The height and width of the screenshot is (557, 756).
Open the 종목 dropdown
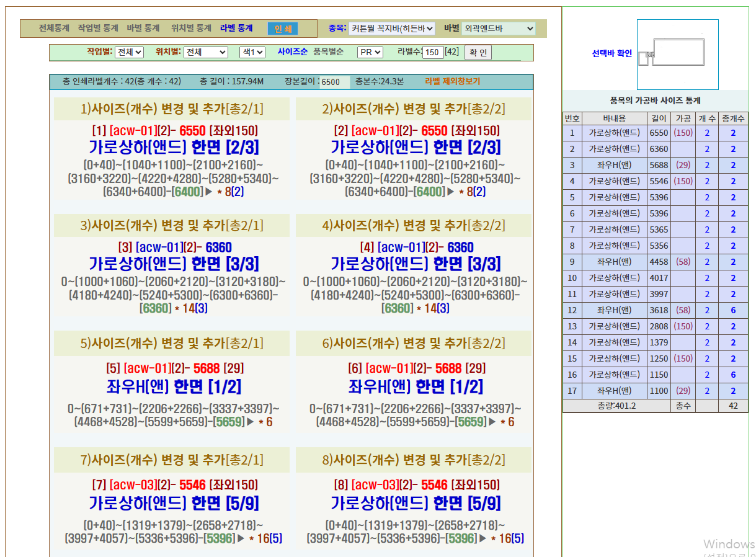pyautogui.click(x=392, y=29)
